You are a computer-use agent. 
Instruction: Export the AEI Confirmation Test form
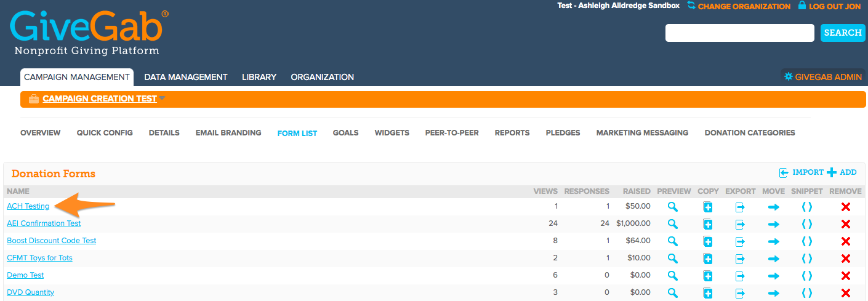pyautogui.click(x=740, y=225)
